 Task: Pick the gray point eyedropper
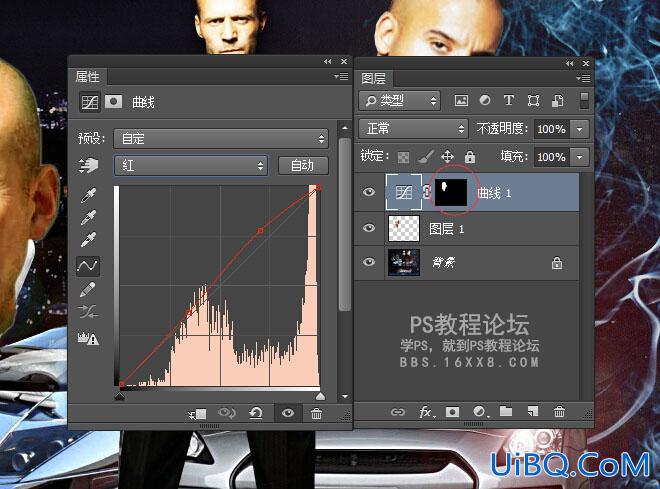click(88, 217)
